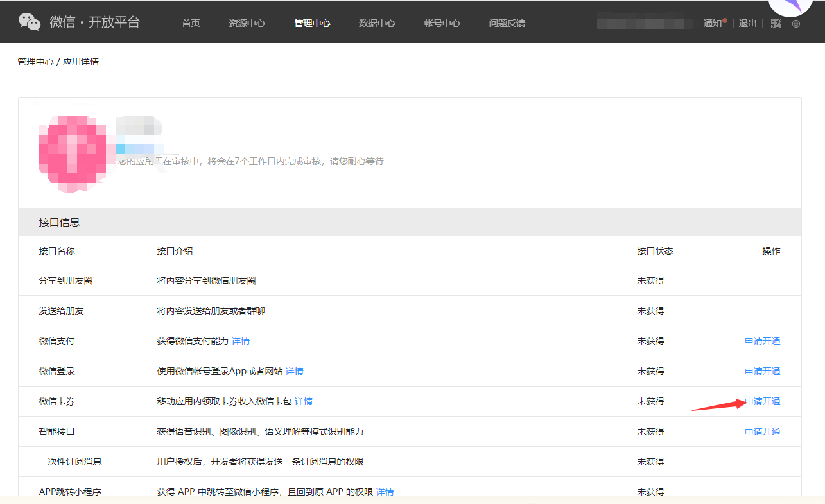This screenshot has width=825, height=504.
Task: Select 发送给朋友 row name
Action: pyautogui.click(x=62, y=311)
